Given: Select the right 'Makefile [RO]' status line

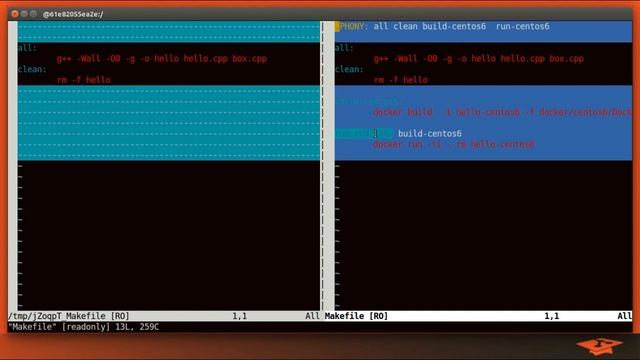Looking at the screenshot, I should tap(356, 316).
